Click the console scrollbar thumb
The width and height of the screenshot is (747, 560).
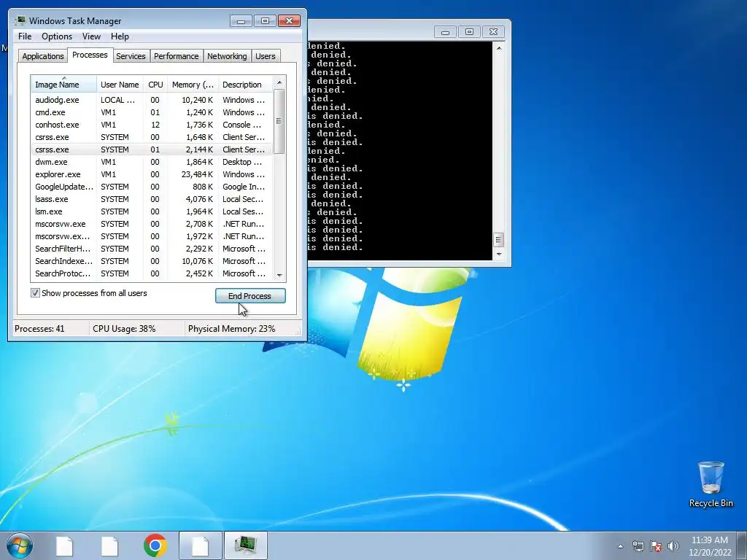point(498,239)
